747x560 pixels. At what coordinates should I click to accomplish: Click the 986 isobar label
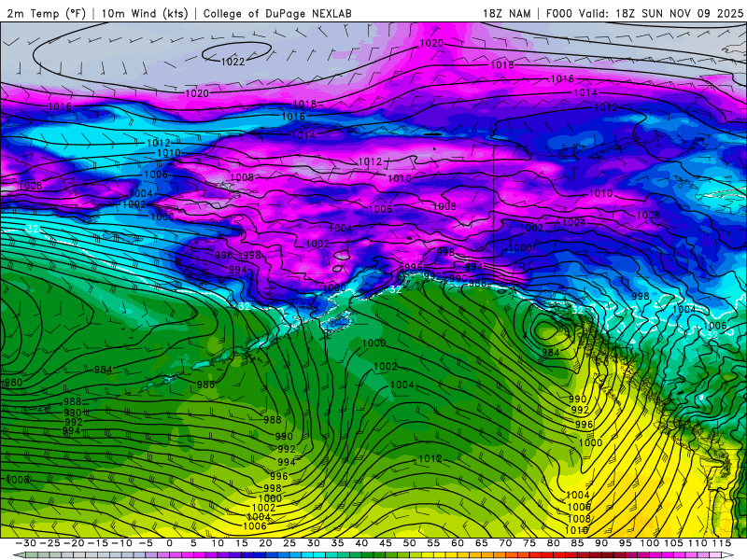click(205, 385)
